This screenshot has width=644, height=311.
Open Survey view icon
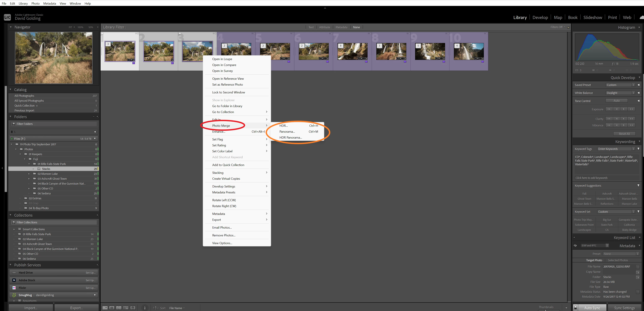pyautogui.click(x=126, y=308)
